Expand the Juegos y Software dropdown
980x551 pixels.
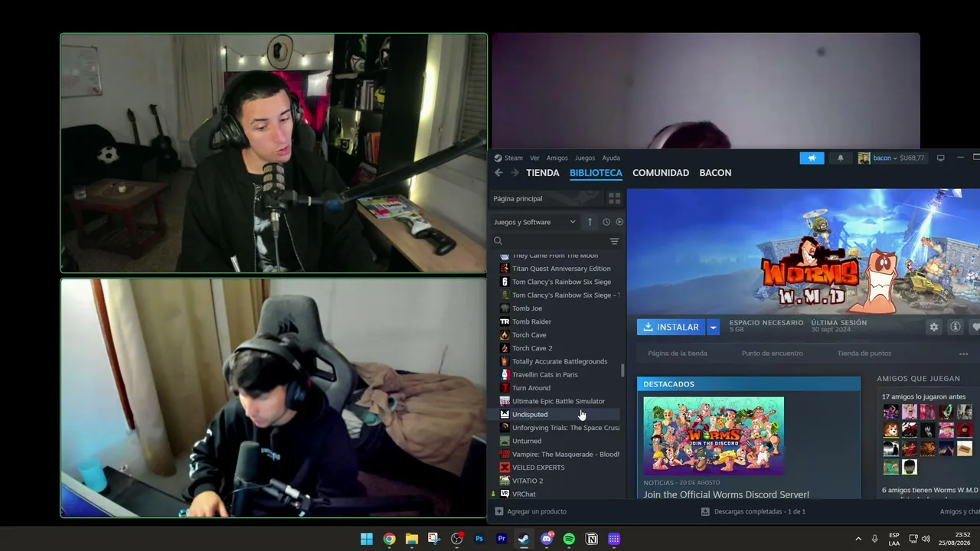point(572,222)
